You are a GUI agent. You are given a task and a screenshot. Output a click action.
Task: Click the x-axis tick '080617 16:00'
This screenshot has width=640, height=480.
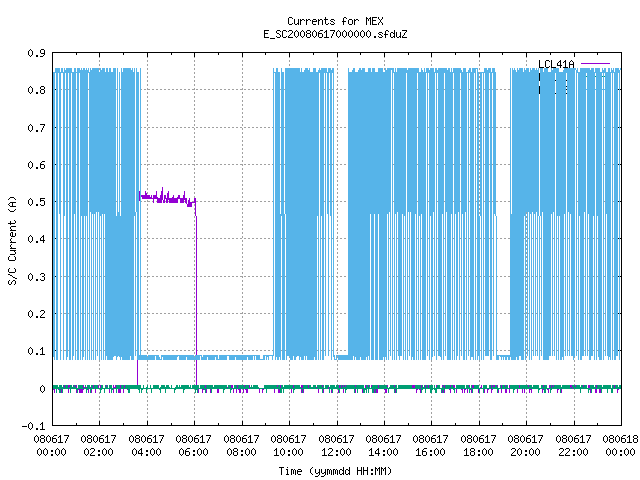click(x=431, y=446)
